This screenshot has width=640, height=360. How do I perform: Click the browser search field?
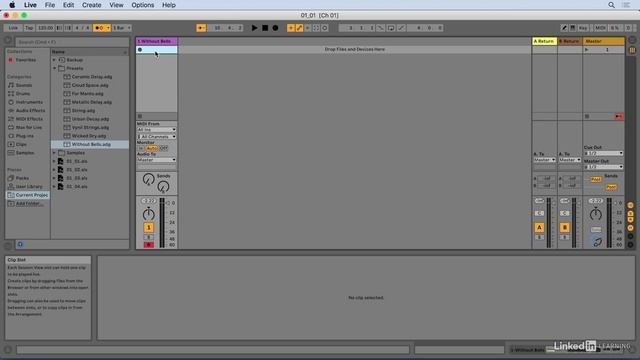72,42
